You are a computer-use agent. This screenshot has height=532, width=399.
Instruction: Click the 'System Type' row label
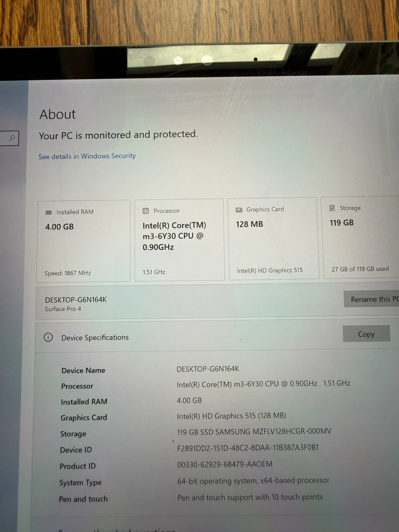coord(80,482)
